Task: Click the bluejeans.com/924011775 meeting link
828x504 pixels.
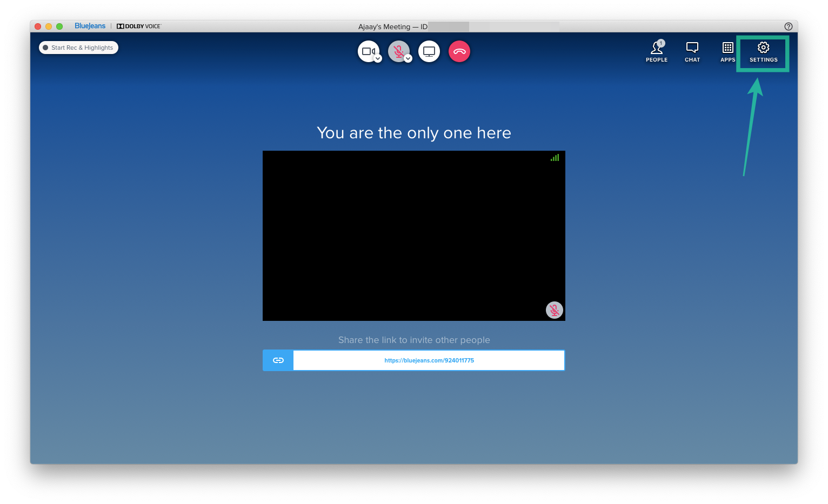Action: tap(429, 360)
